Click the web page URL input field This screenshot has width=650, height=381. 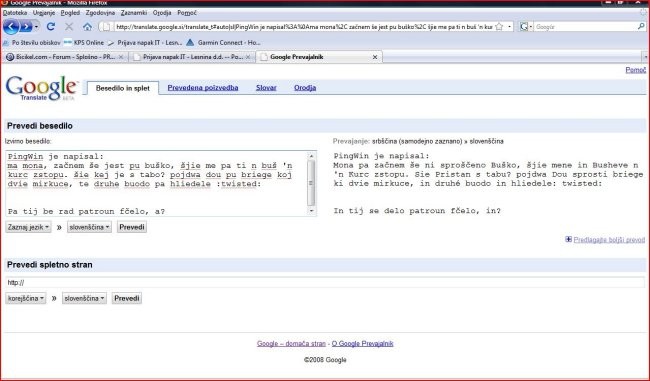325,283
